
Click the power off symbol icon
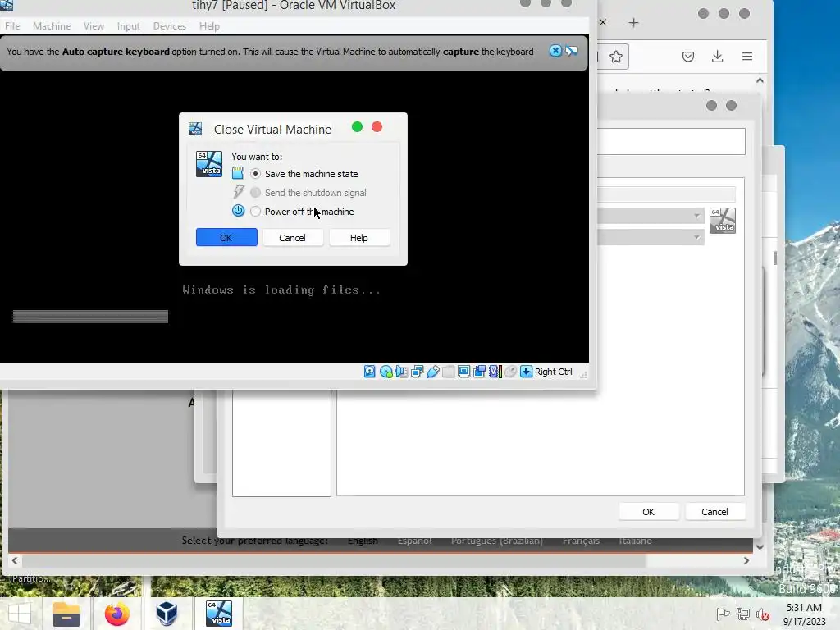238,211
